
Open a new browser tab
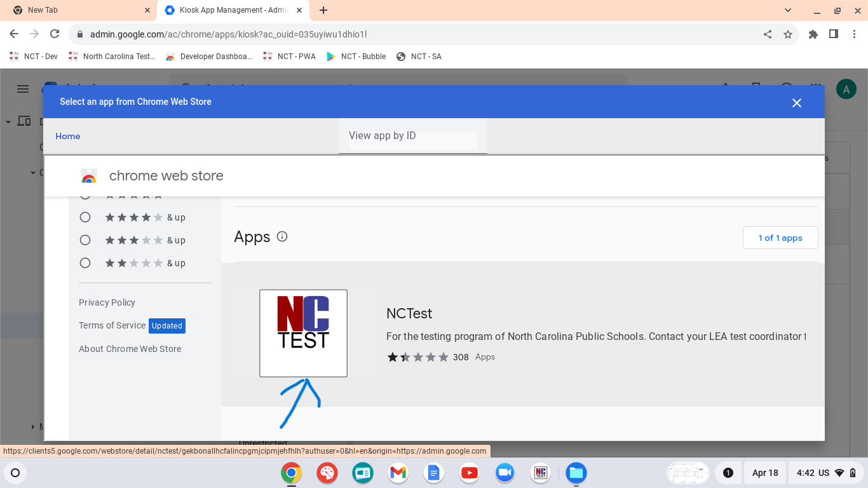tap(323, 10)
